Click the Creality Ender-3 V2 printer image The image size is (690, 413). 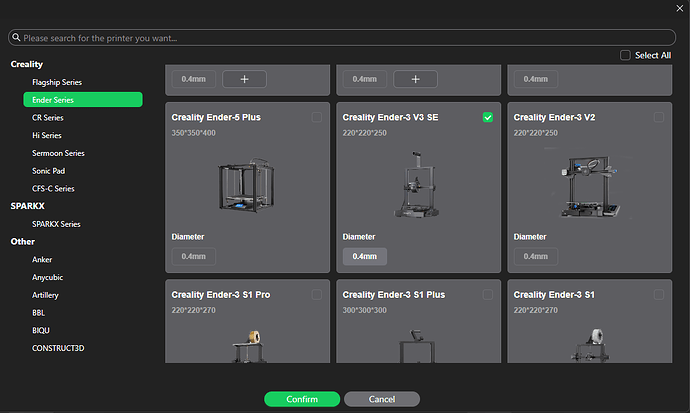pyautogui.click(x=590, y=186)
